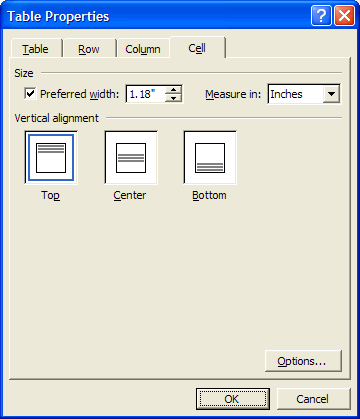Open the Inches combo box
This screenshot has width=360, height=419.
[304, 94]
